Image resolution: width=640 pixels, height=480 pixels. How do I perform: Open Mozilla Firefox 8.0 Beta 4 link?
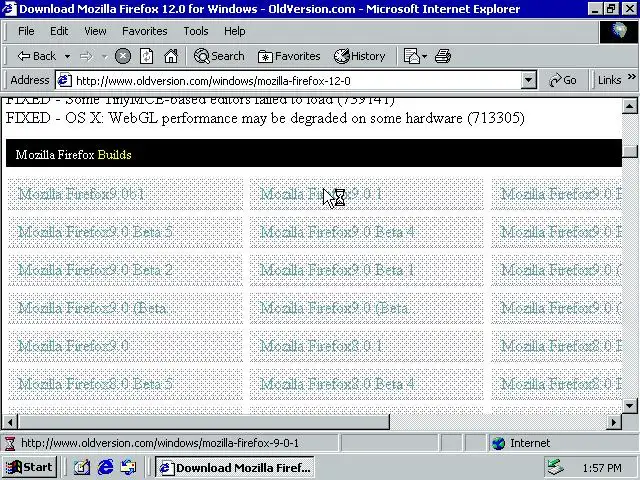tap(337, 384)
